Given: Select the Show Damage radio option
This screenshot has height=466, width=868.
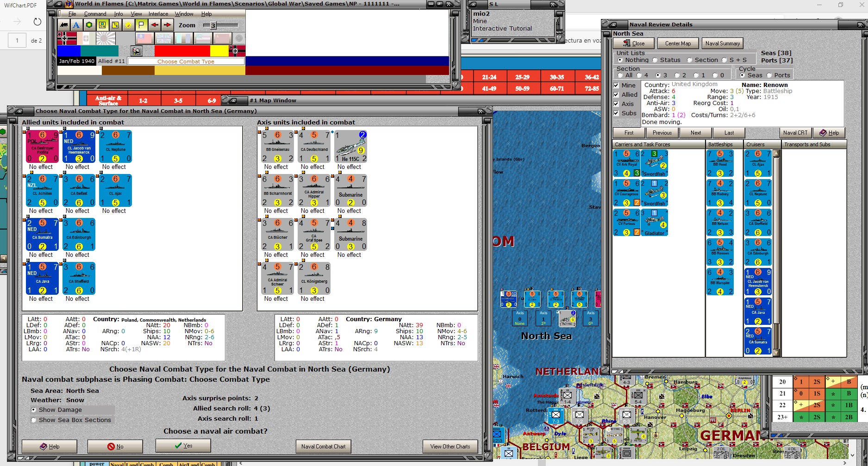Looking at the screenshot, I should [34, 410].
